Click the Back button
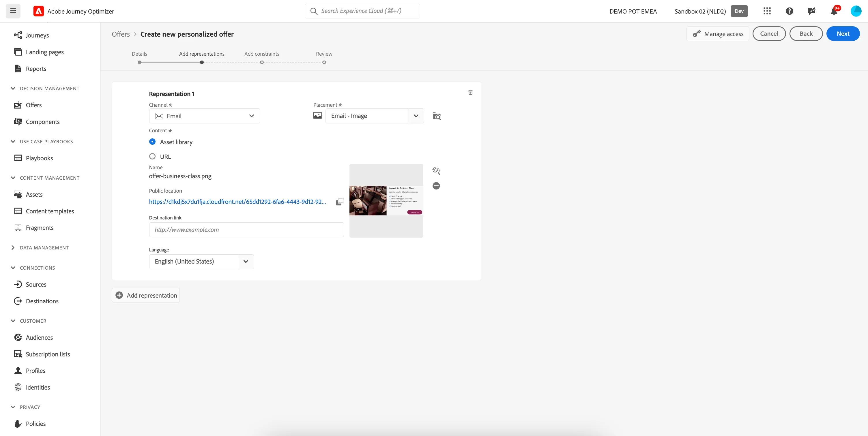This screenshot has height=436, width=868. click(x=806, y=34)
